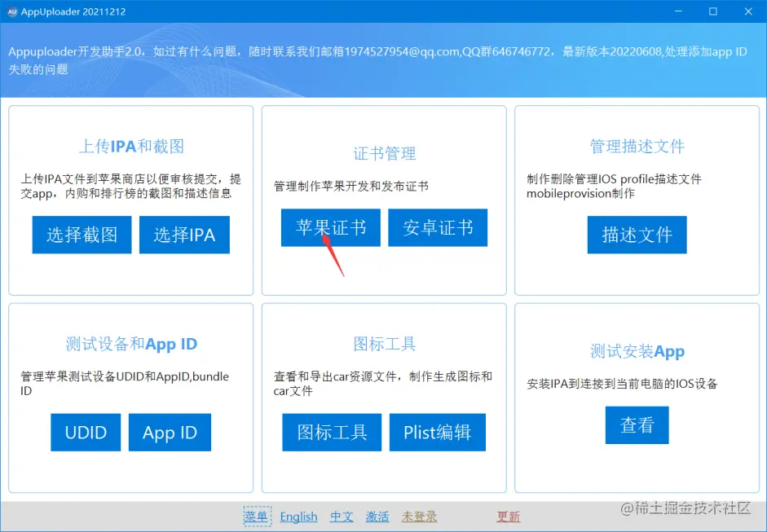Click the 管理描述文件 heading
Image resolution: width=767 pixels, height=532 pixels.
(637, 146)
